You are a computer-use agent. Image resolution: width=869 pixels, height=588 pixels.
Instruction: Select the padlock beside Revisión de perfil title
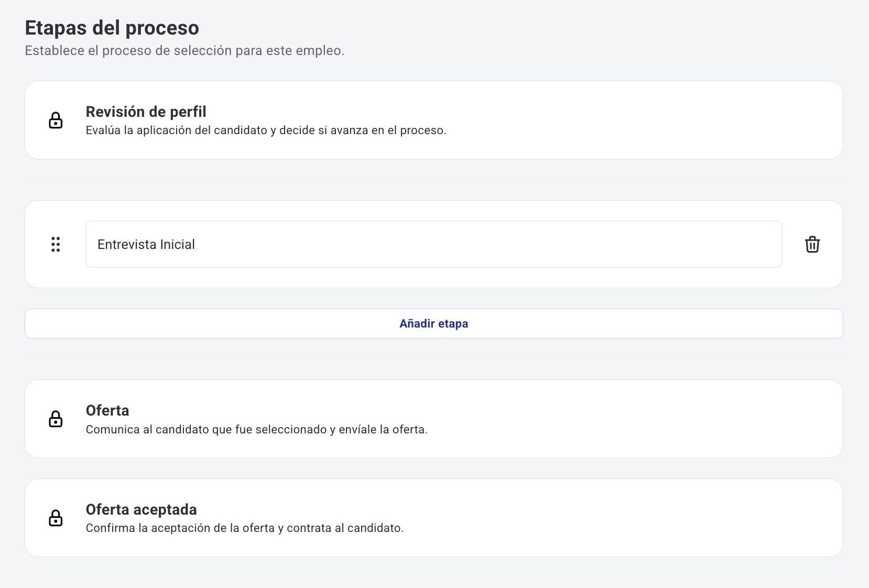click(56, 120)
